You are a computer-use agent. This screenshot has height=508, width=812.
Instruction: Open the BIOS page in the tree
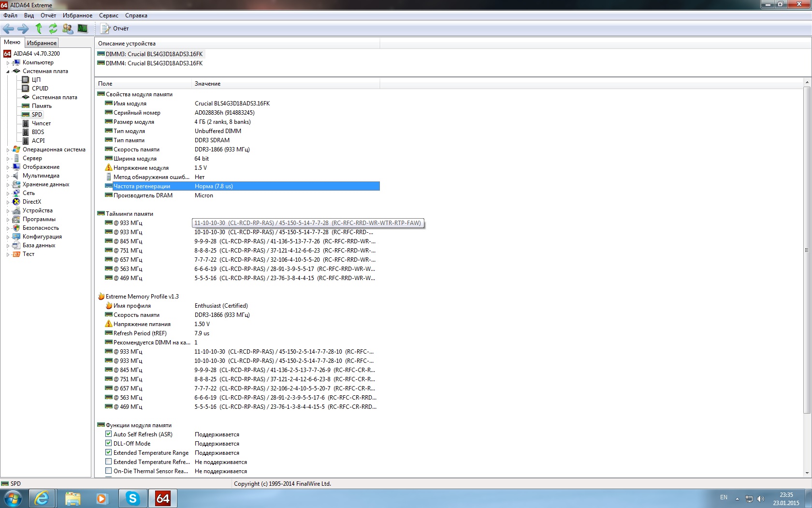tap(38, 132)
